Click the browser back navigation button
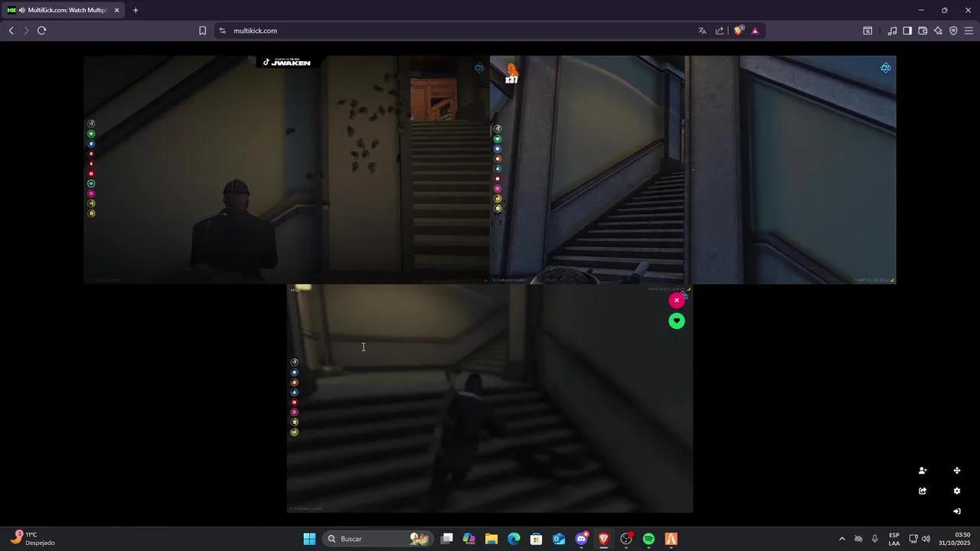The width and height of the screenshot is (980, 551). pyautogui.click(x=11, y=31)
